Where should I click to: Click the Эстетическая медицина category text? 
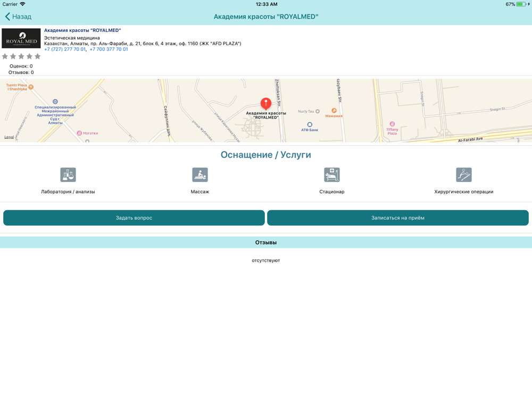coord(72,38)
